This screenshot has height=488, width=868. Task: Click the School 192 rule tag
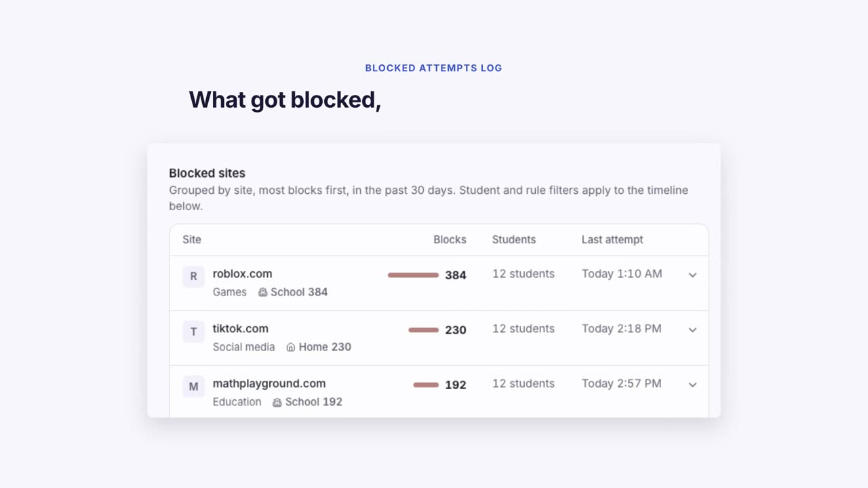(x=307, y=402)
